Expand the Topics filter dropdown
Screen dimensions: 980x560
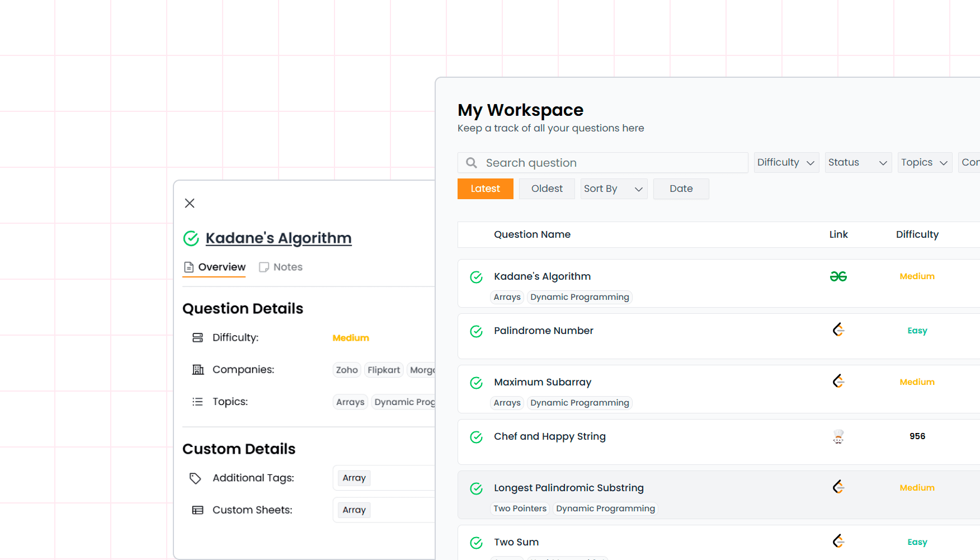924,163
